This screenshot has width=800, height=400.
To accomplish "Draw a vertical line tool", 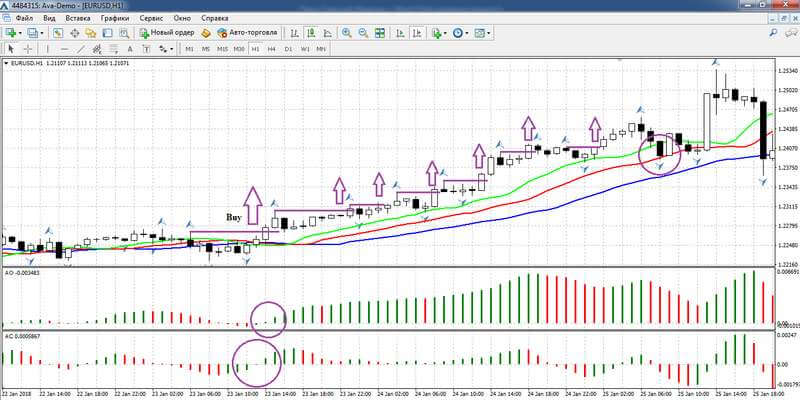I will tap(48, 49).
